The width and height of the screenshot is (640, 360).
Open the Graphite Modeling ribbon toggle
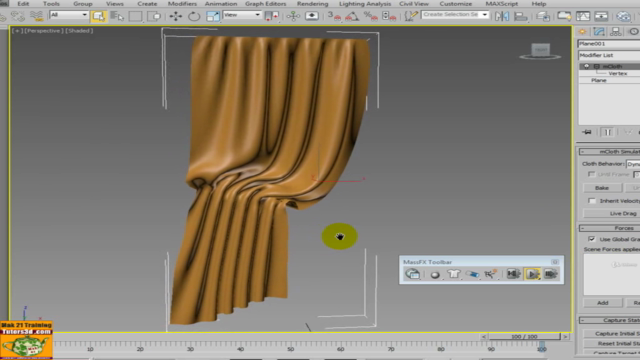[x=564, y=16]
